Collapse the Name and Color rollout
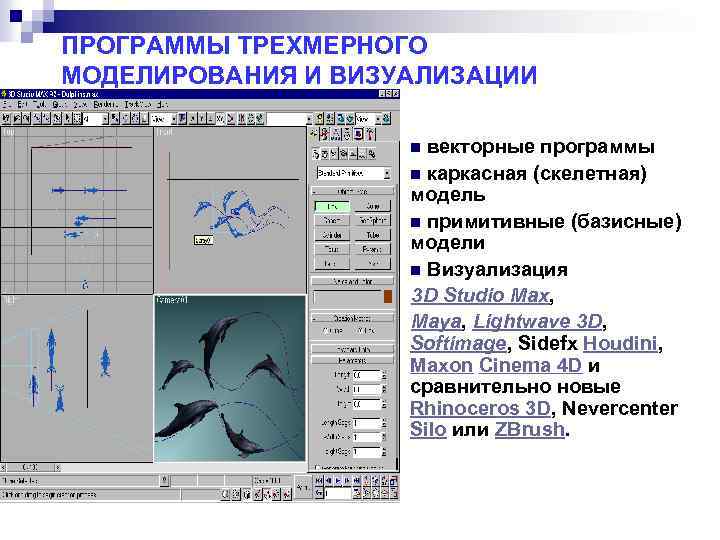Image resolution: width=720 pixels, height=540 pixels. (x=352, y=281)
